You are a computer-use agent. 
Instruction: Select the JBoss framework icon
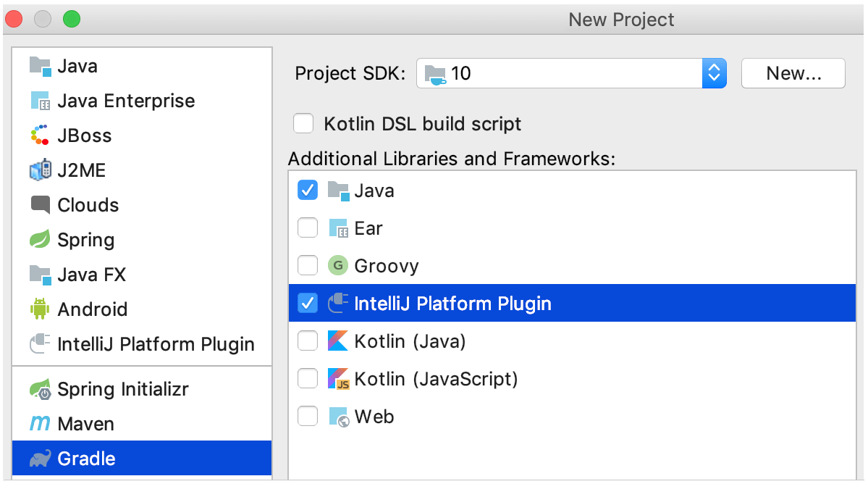coord(40,135)
